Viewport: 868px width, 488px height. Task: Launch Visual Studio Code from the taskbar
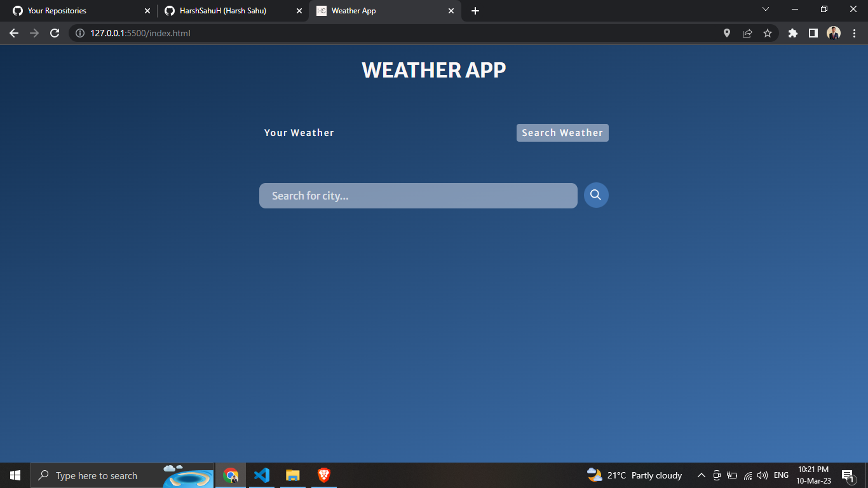(261, 475)
